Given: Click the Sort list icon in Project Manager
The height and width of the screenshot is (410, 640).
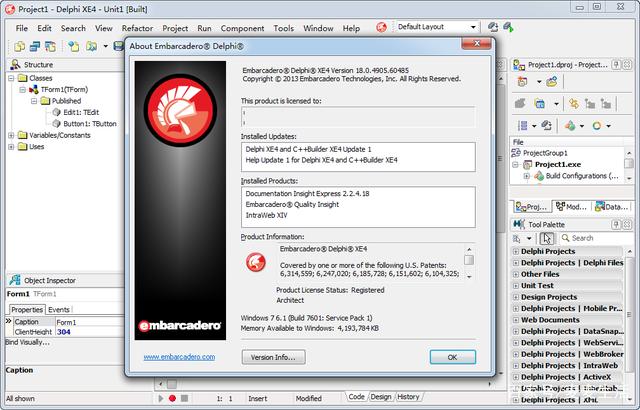Looking at the screenshot, I should point(522,126).
